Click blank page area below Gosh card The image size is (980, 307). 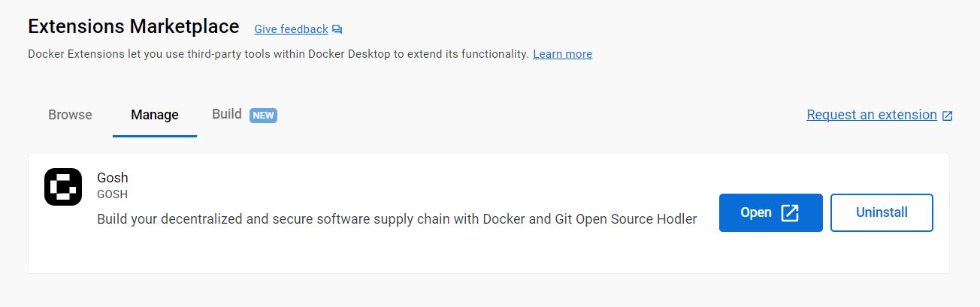click(x=488, y=291)
